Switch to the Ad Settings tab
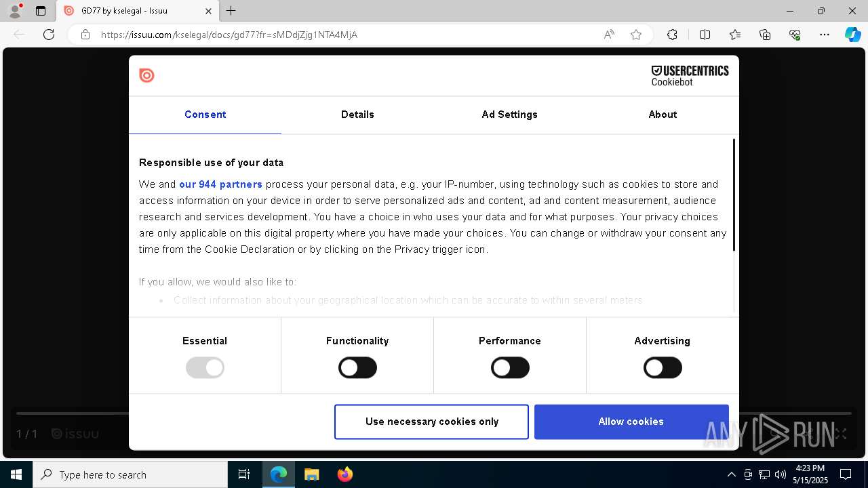The image size is (868, 488). (x=510, y=115)
